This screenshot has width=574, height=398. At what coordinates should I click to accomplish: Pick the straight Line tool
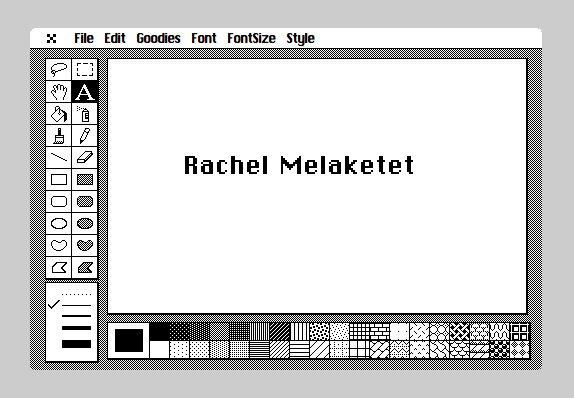[x=59, y=157]
